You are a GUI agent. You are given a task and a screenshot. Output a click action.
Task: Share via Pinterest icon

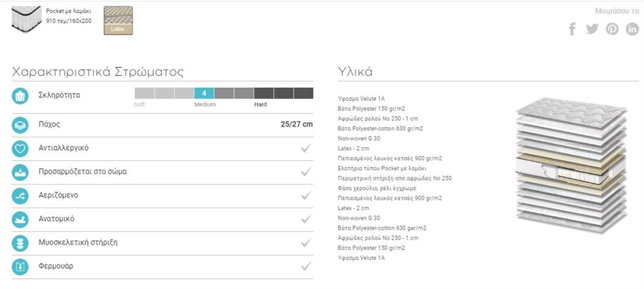pos(612,29)
